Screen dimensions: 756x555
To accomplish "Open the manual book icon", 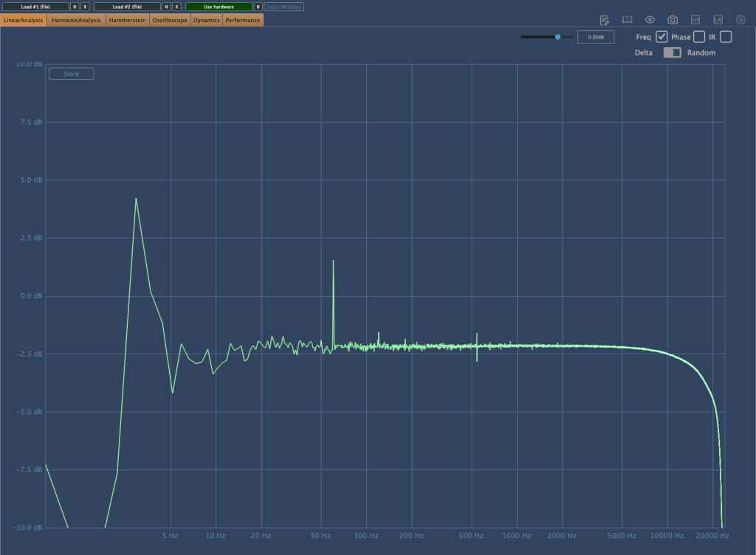I will [627, 20].
